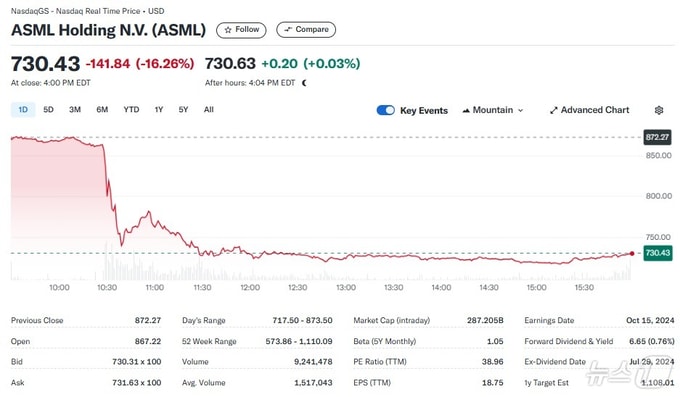The image size is (680, 397).
Task: Open Advanced Chart view
Action: click(589, 110)
